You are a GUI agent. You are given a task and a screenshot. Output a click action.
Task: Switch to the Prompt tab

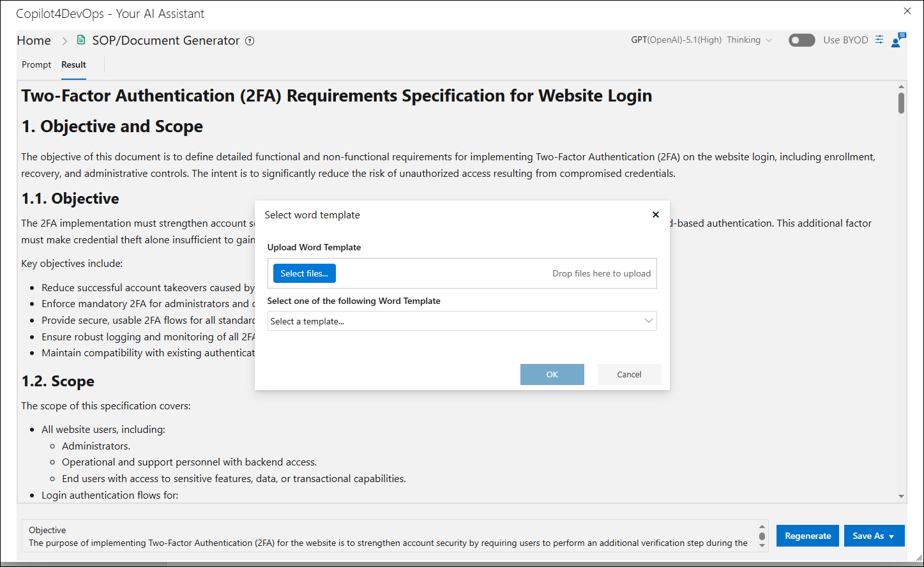coord(36,64)
